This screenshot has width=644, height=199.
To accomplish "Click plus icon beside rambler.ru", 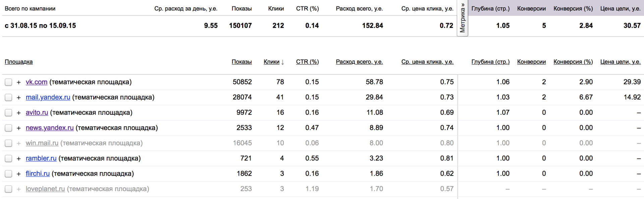I will click(x=19, y=158).
